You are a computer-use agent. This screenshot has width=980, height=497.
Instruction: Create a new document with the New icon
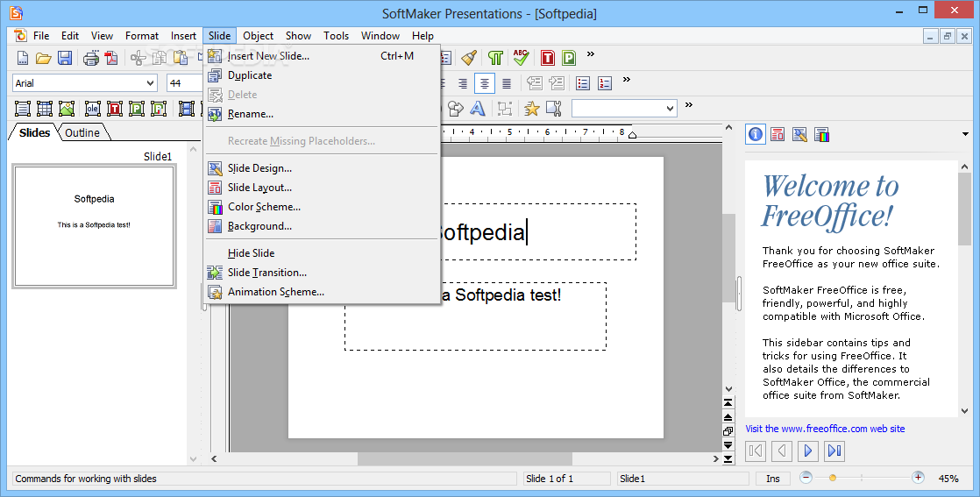point(23,58)
